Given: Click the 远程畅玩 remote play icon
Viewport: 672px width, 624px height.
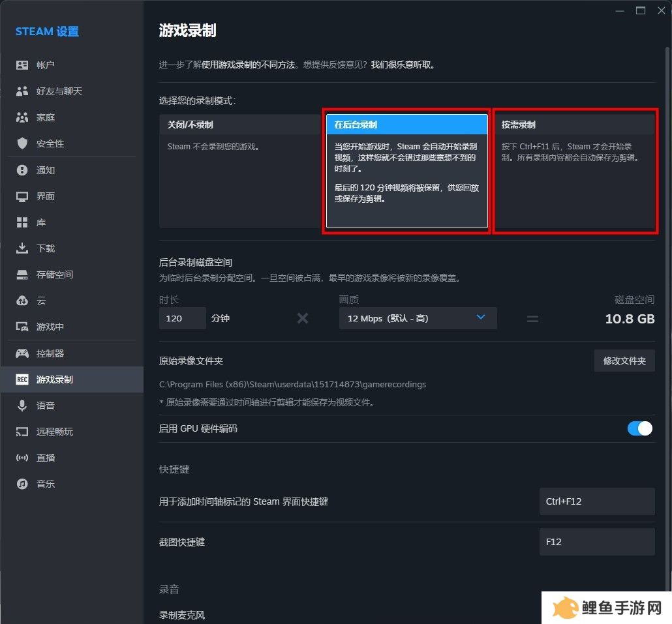Looking at the screenshot, I should tap(22, 432).
